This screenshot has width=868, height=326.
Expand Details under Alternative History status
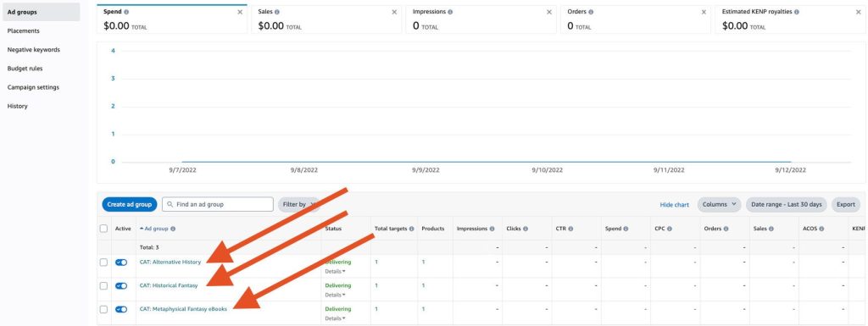tap(335, 271)
